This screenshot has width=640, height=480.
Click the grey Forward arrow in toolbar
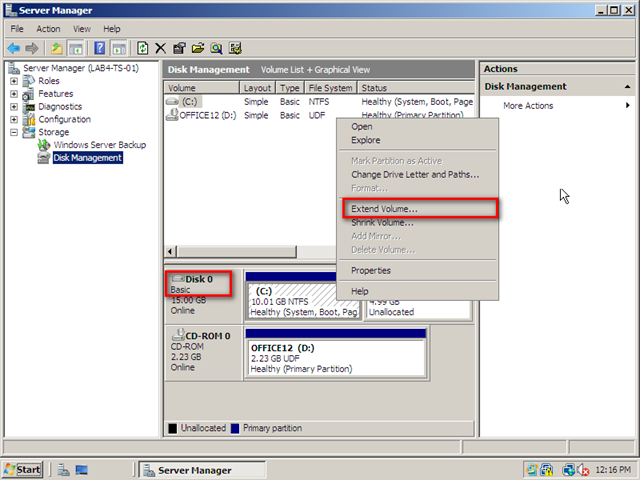click(x=32, y=49)
